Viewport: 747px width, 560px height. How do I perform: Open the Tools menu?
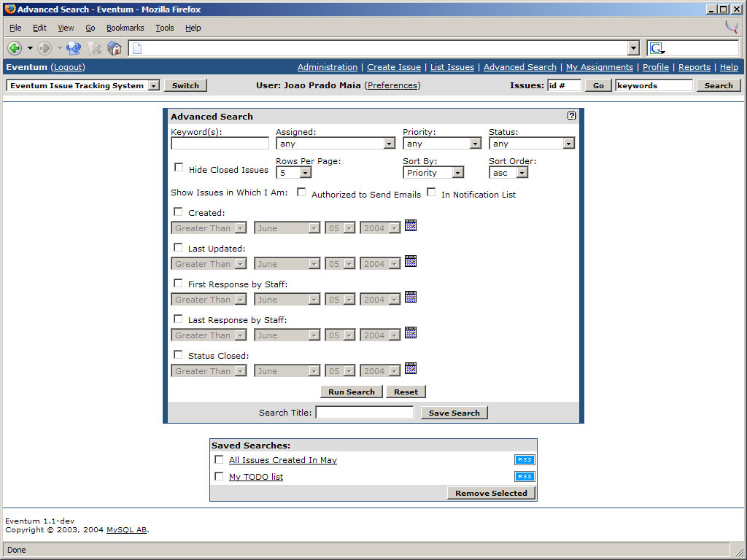[164, 28]
